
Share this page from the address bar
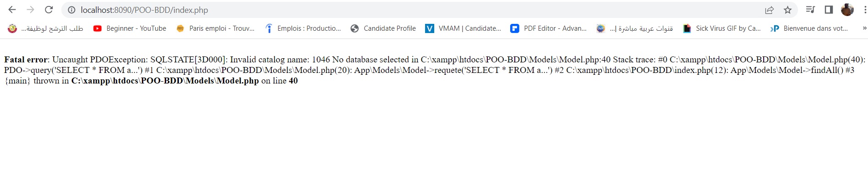pos(769,10)
